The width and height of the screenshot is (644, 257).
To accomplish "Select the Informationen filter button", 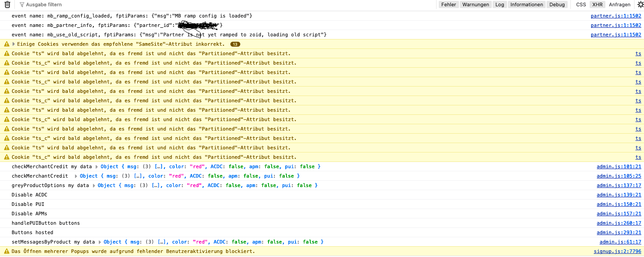I will click(526, 4).
